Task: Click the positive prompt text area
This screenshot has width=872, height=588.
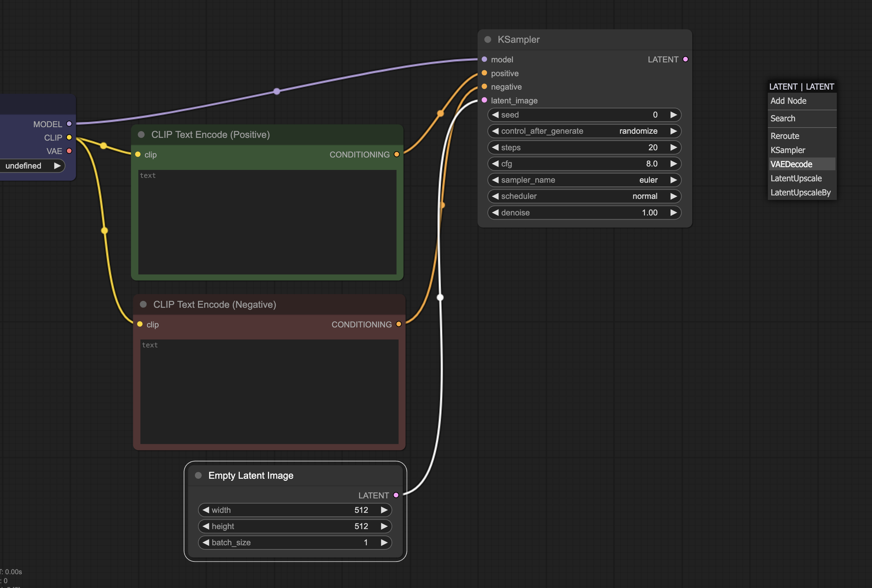Action: [x=267, y=222]
